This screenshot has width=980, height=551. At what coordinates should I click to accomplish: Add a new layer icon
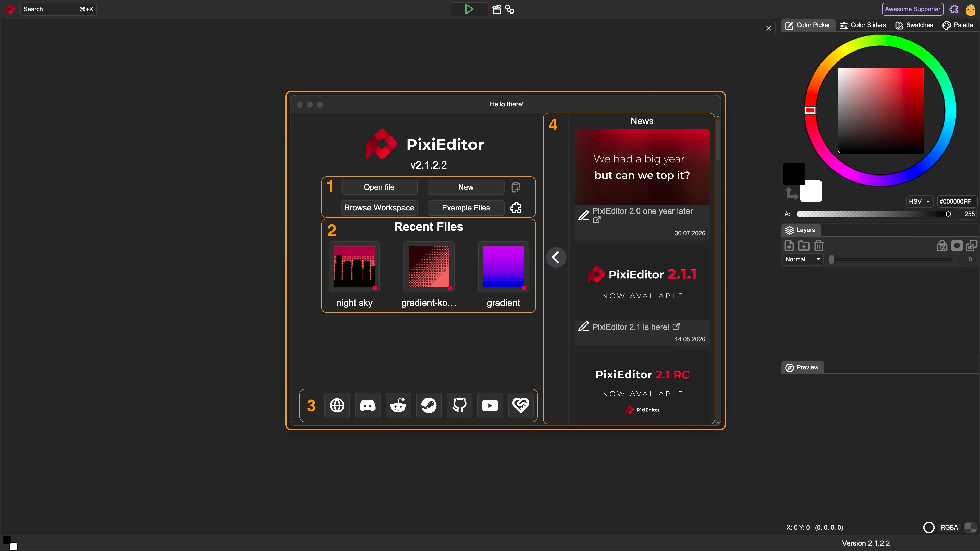pyautogui.click(x=789, y=246)
